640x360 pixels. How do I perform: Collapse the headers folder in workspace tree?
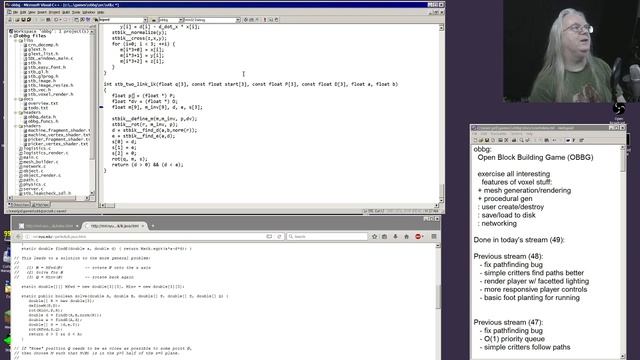click(16, 112)
